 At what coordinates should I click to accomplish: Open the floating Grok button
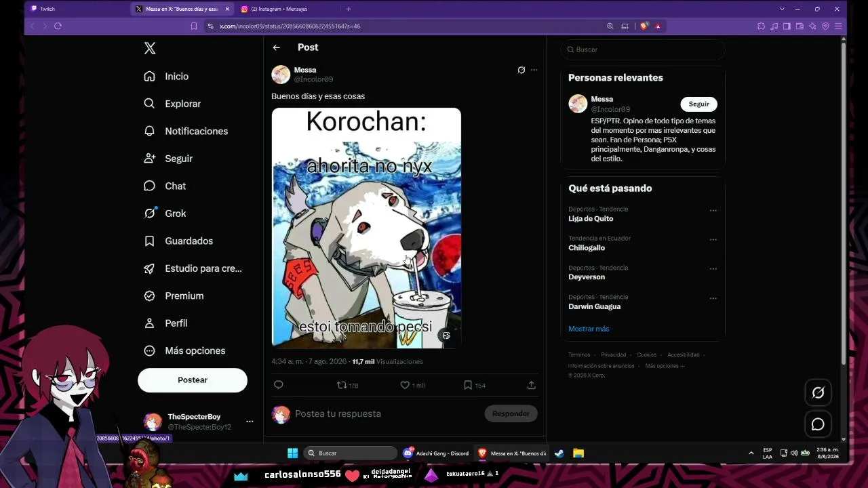coord(818,392)
